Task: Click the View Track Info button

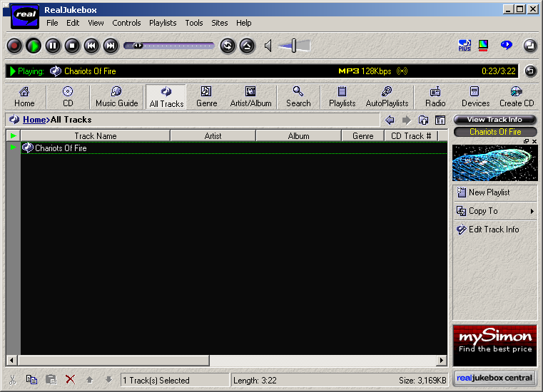Action: (x=495, y=120)
